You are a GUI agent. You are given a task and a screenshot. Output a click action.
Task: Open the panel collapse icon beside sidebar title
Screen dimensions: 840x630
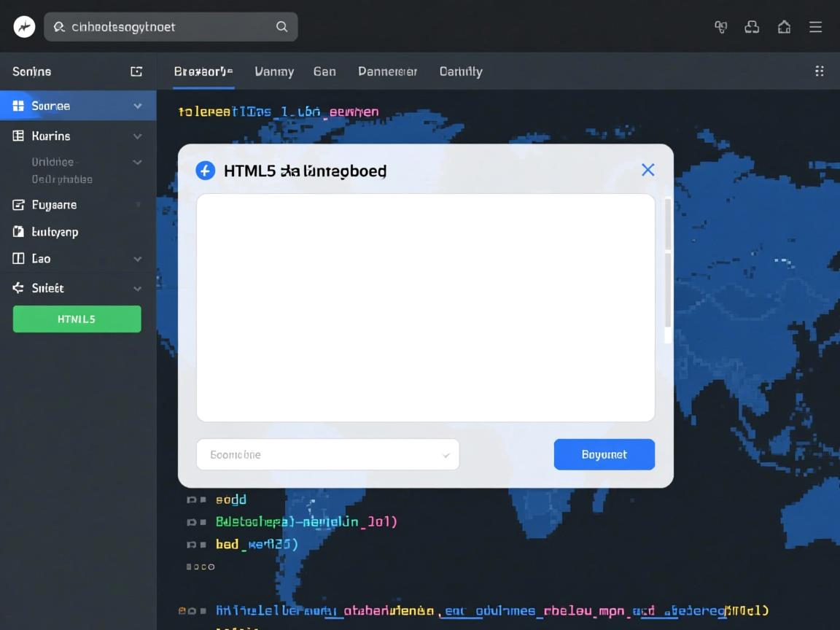coord(136,71)
